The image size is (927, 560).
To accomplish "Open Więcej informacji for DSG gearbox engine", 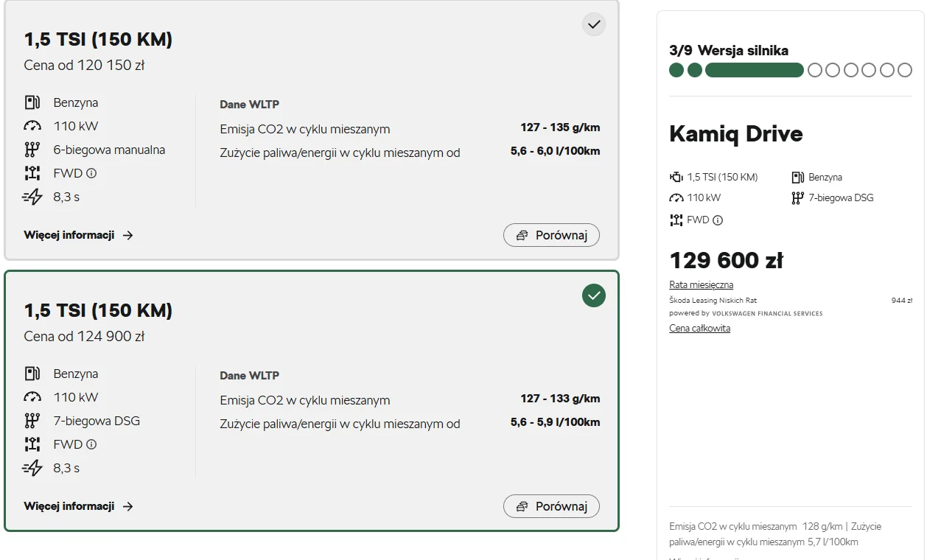I will coord(78,506).
